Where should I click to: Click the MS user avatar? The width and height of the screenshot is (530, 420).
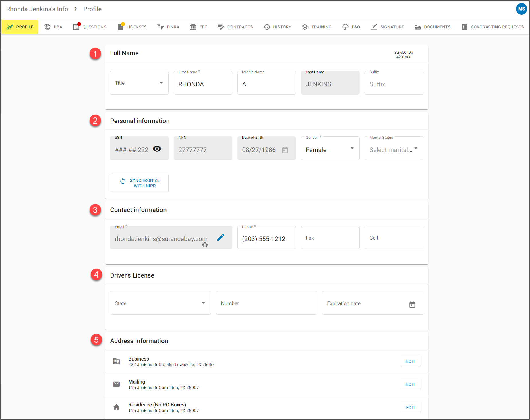[521, 9]
